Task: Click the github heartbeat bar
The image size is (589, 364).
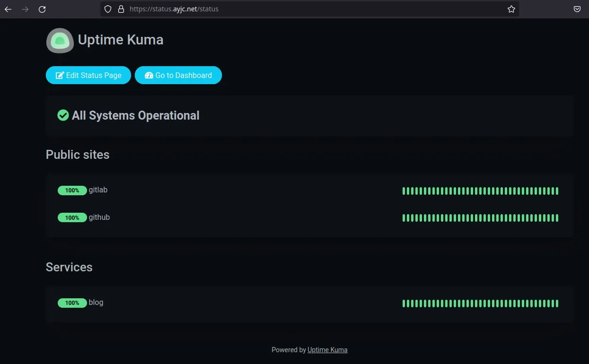Action: (480, 218)
